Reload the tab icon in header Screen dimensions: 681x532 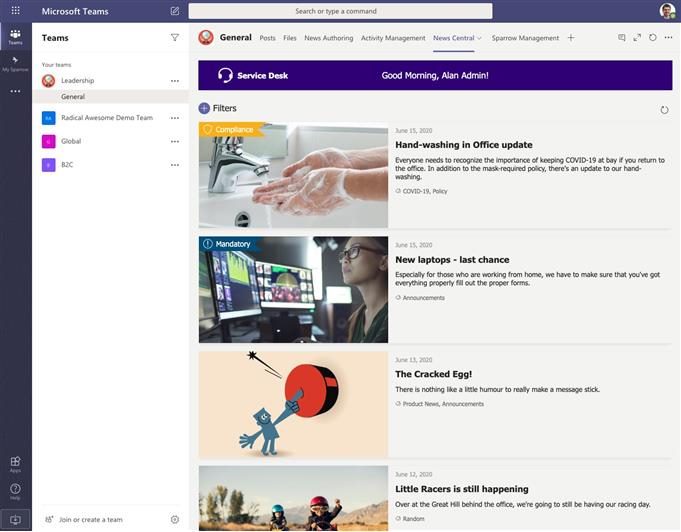(653, 38)
